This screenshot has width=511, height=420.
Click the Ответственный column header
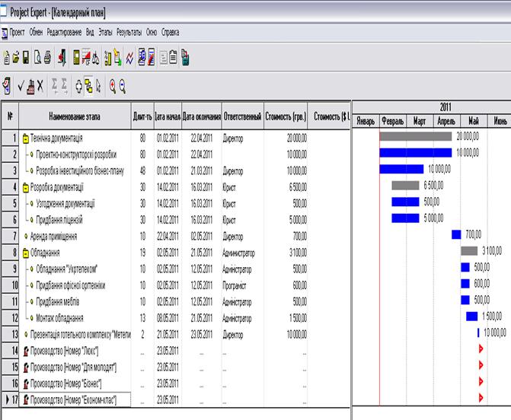241,116
